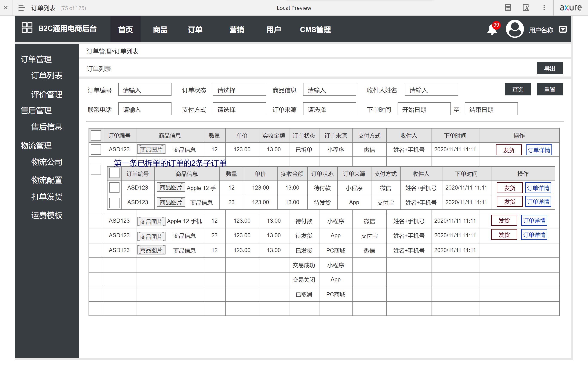Open 订单详情 in main table 待发货 row

click(534, 235)
